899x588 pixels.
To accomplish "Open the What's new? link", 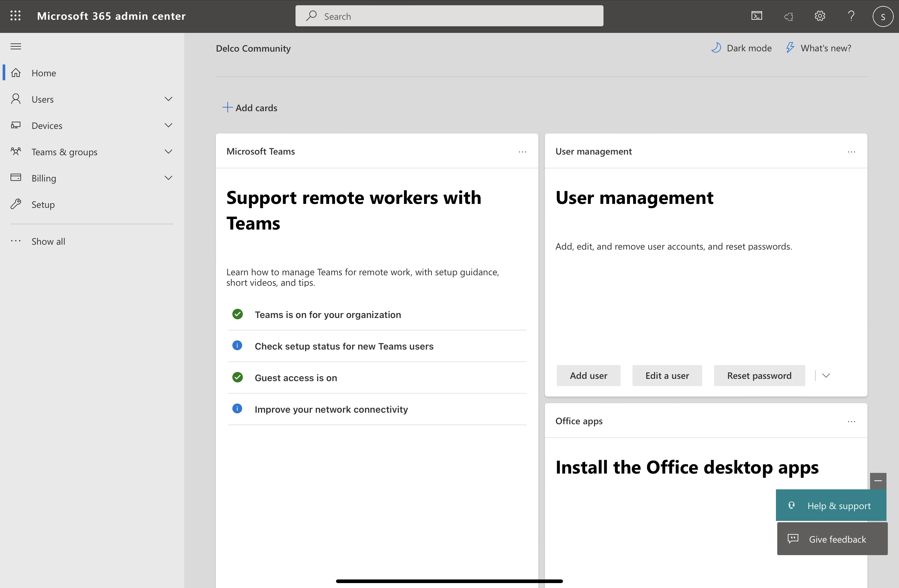I will click(818, 48).
